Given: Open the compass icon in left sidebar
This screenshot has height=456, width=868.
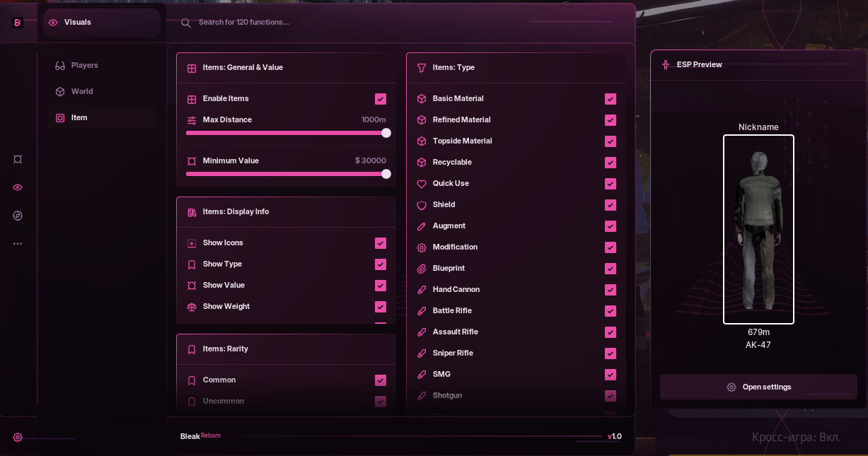Looking at the screenshot, I should click(18, 216).
